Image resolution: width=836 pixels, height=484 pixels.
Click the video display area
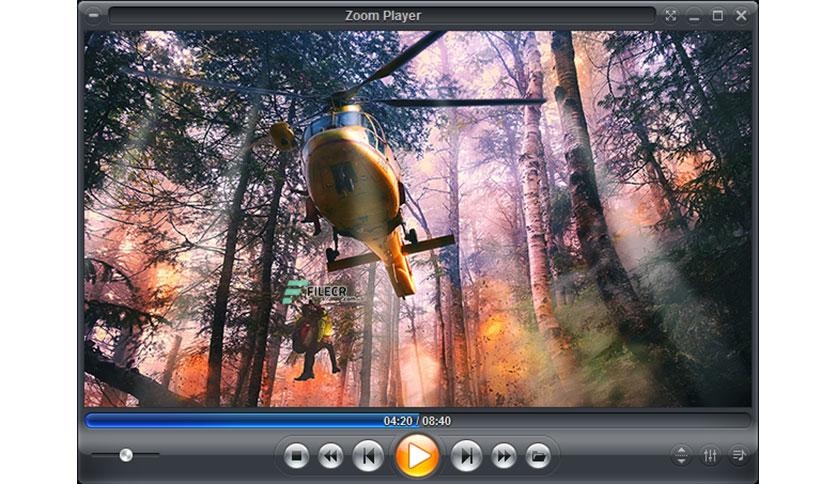coord(417,219)
